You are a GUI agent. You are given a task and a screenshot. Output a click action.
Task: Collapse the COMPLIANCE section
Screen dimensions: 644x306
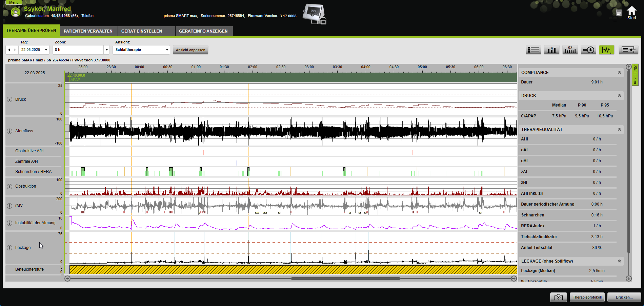point(619,73)
